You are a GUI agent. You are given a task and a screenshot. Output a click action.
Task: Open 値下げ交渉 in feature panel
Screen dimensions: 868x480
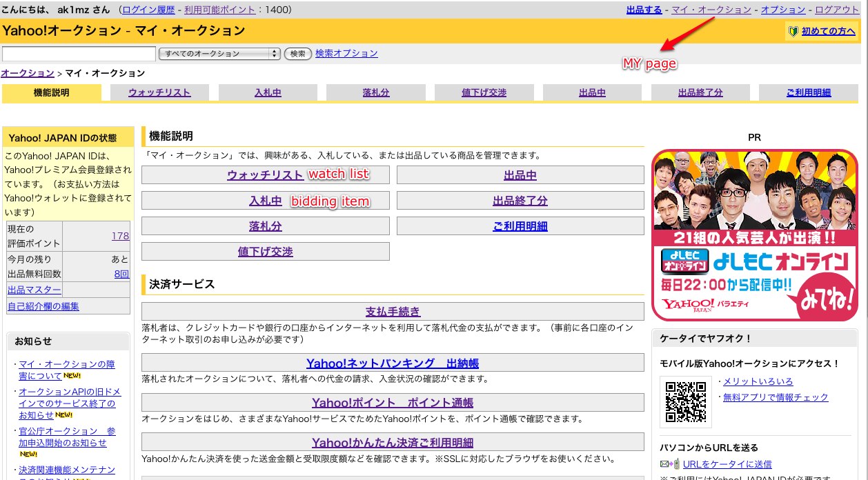tap(266, 252)
